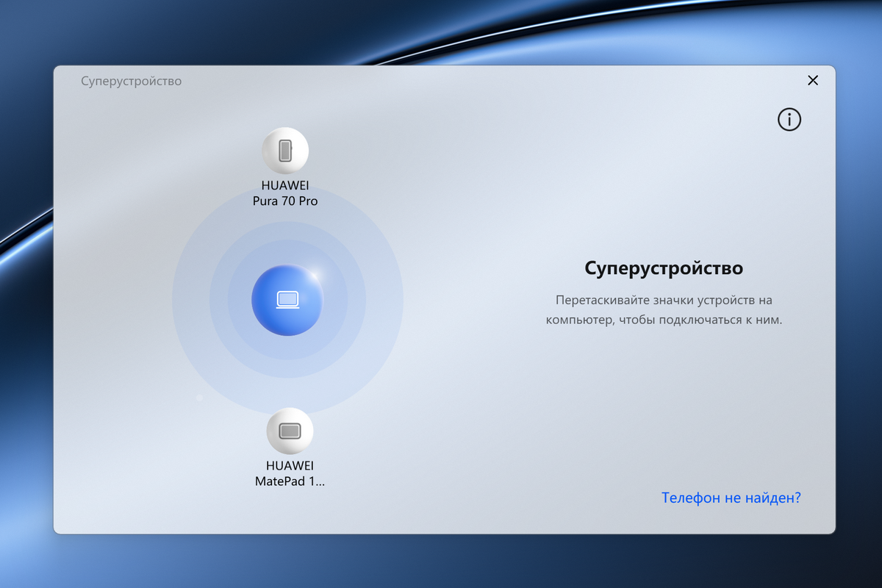
Task: Click the "Суперустройство" window title text
Action: 131,81
